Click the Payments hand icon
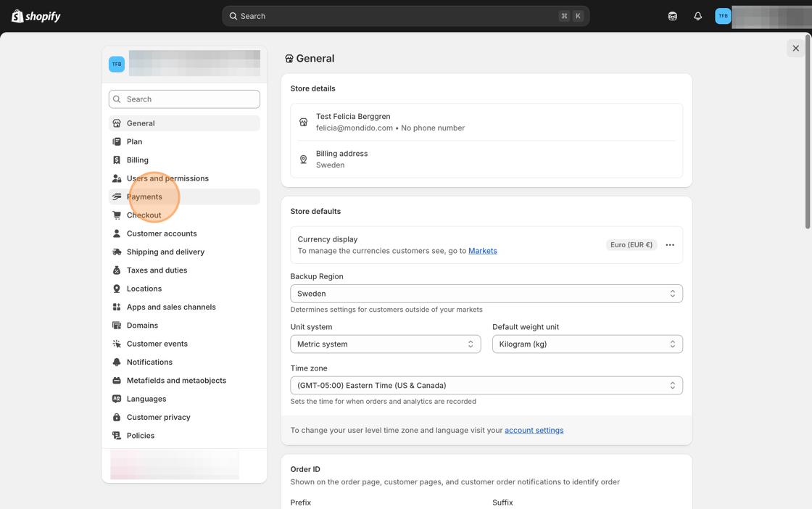The width and height of the screenshot is (812, 509). tap(117, 196)
